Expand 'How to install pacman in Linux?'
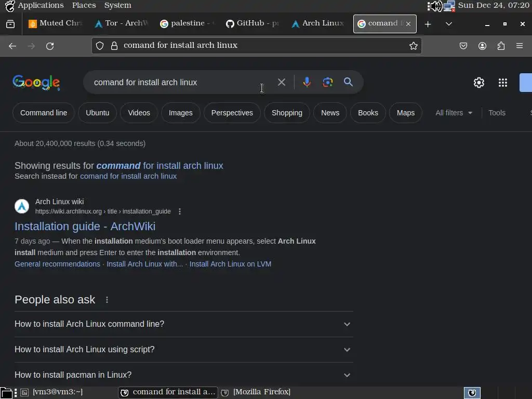This screenshot has width=532, height=399. [x=184, y=375]
